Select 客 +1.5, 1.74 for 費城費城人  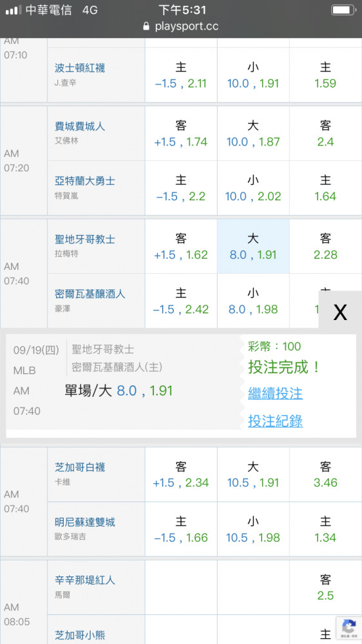click(x=181, y=133)
